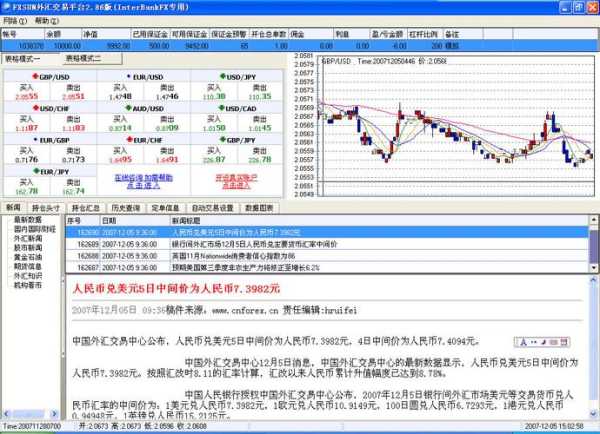Click the GBP/USD candlestick chart area
600x434 pixels.
(457, 126)
